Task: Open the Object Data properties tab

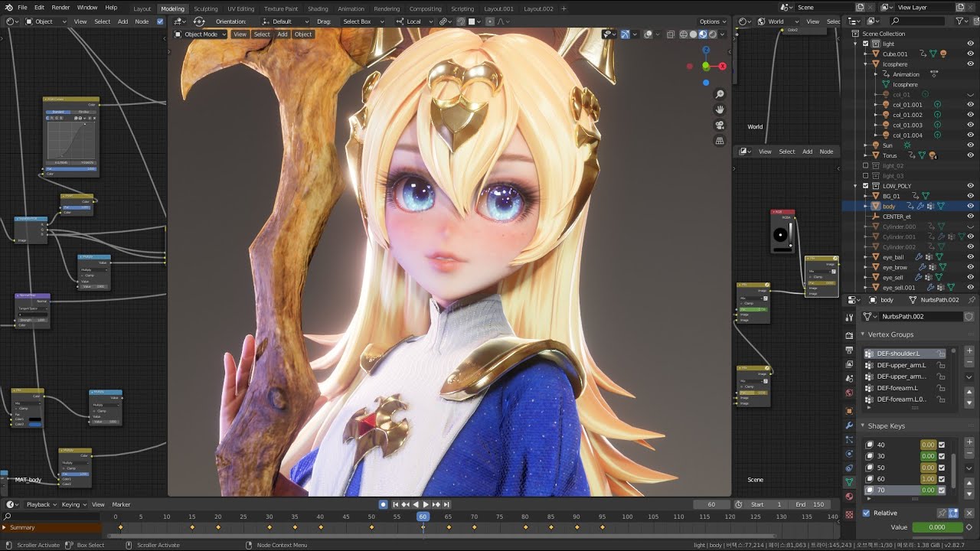Action: [x=849, y=482]
